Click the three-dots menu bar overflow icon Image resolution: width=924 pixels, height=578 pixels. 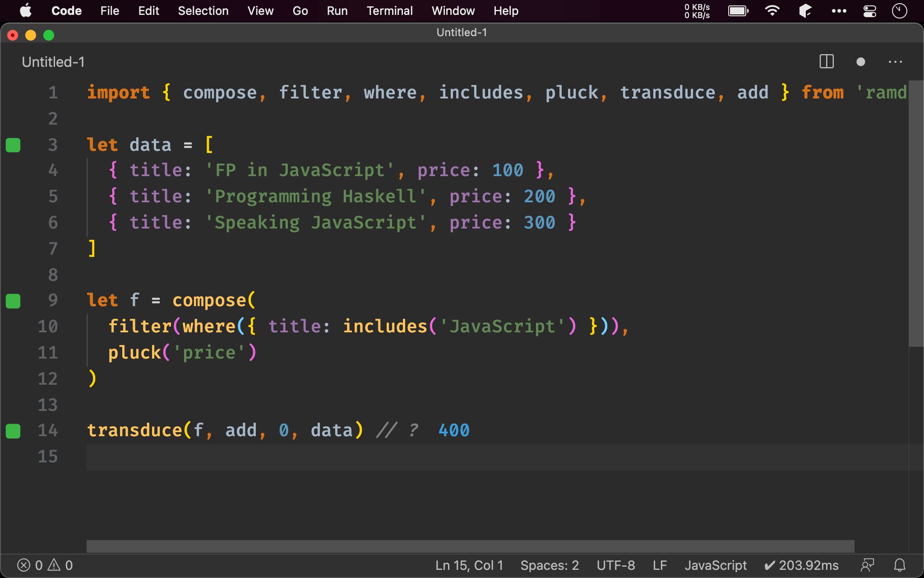click(839, 11)
